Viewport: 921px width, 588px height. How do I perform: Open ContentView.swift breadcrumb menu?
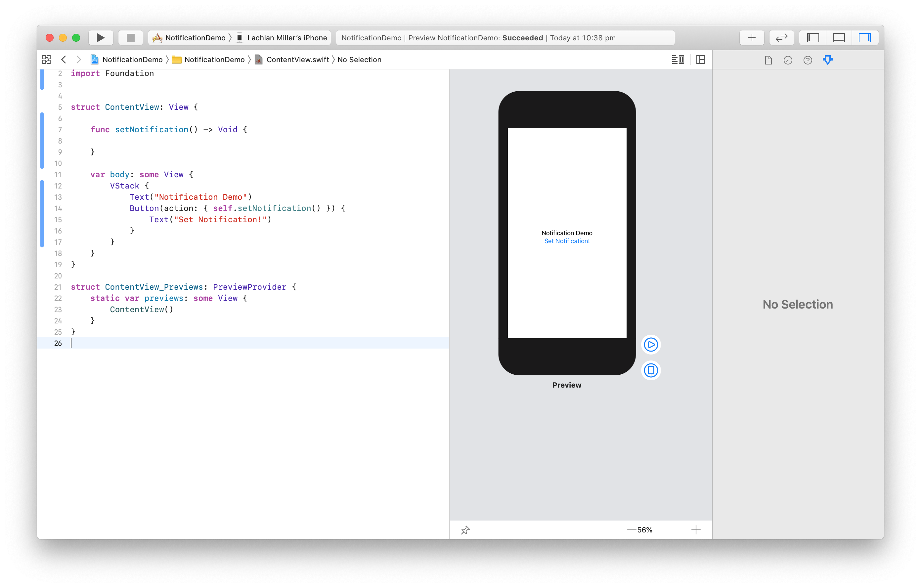(x=297, y=60)
